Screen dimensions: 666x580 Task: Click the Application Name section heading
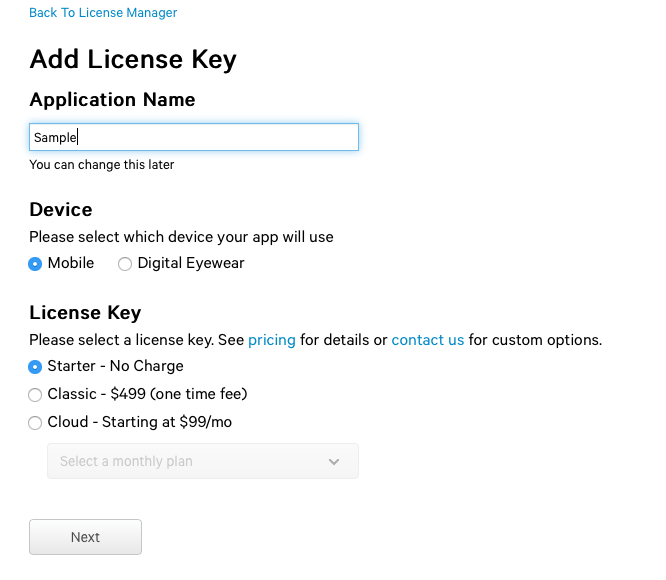click(112, 100)
